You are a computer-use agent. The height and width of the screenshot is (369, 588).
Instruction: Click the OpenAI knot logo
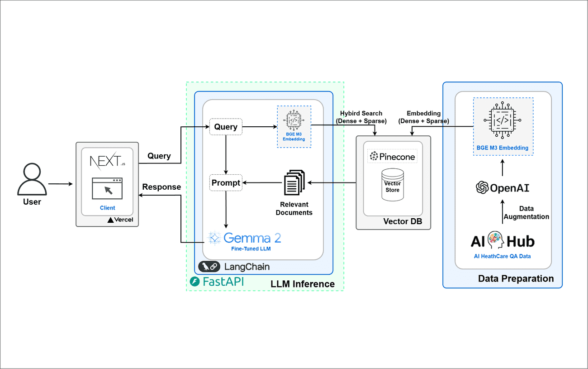tap(483, 187)
